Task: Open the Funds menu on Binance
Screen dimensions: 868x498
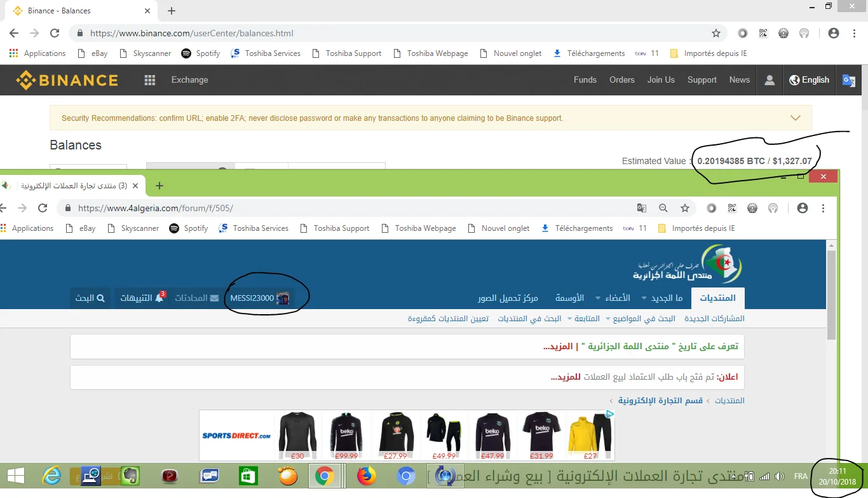Action: (585, 80)
